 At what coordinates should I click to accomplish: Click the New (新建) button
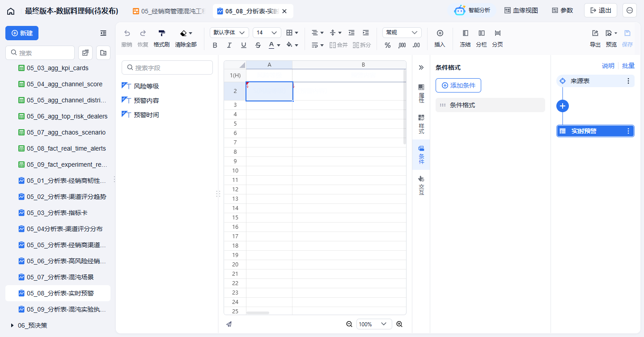(22, 33)
